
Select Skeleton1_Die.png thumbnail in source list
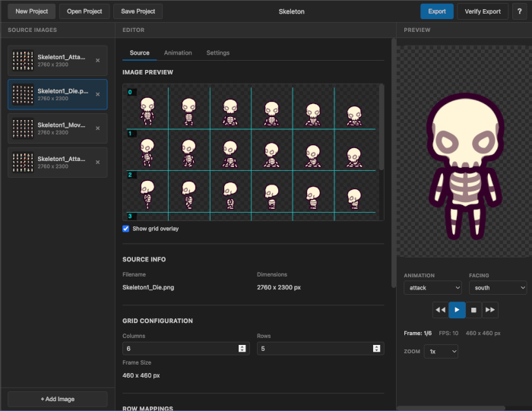point(23,94)
